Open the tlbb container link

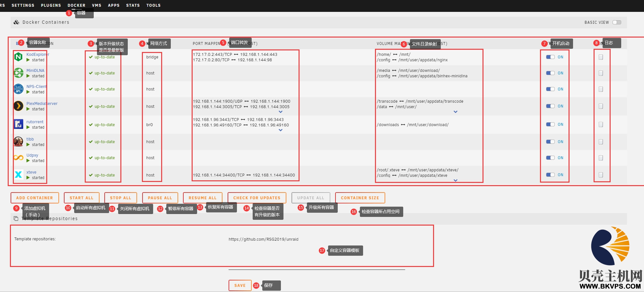[x=30, y=139]
